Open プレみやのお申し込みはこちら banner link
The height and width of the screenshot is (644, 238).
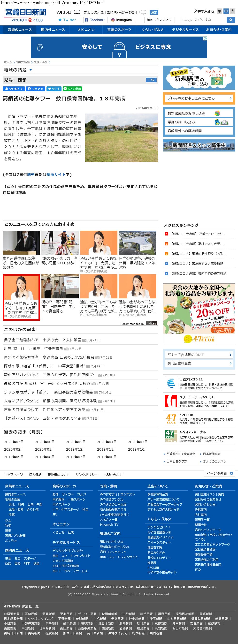click(199, 98)
